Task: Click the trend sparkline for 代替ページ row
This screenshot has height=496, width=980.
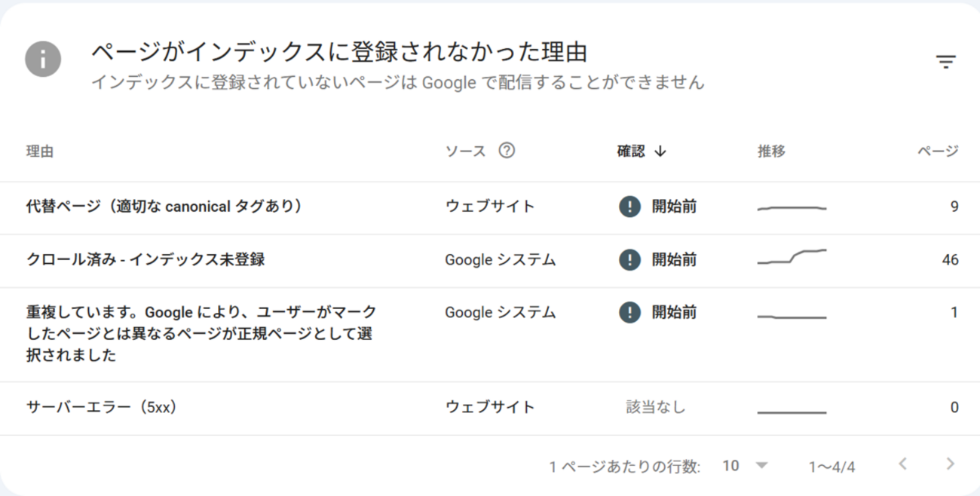Action: 792,207
